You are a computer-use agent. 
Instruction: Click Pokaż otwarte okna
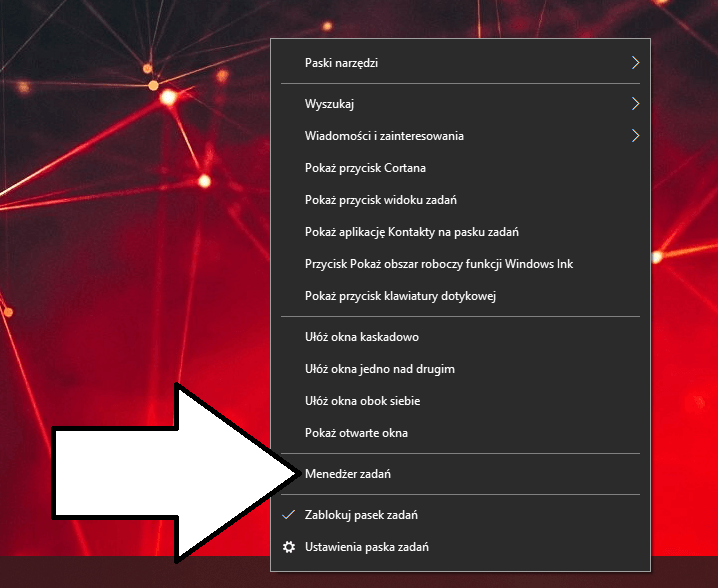pyautogui.click(x=460, y=433)
